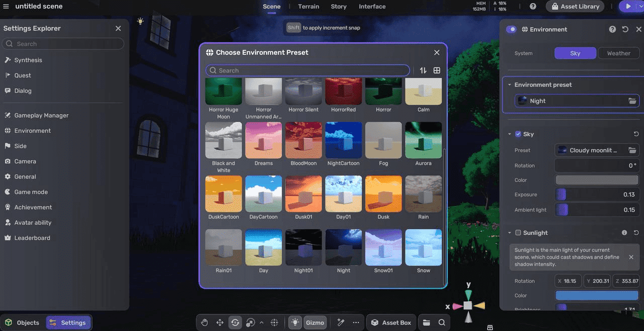Screen dimensions: 644x331
Task: Open the Story tab
Action: [339, 7]
